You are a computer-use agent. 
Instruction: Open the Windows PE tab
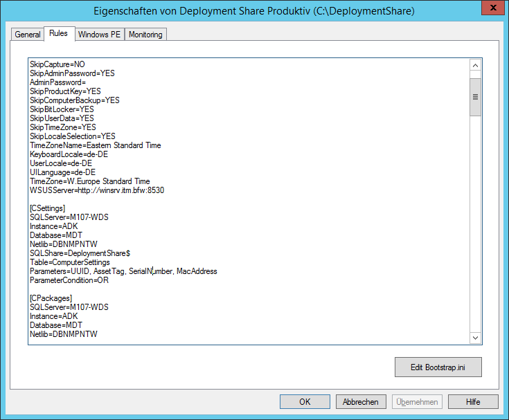coord(99,35)
